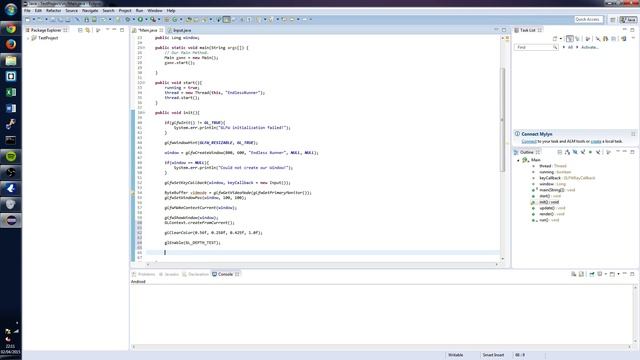Screen dimensions: 640x360
Task: Click the Activate... link in Task List
Action: pyautogui.click(x=589, y=47)
